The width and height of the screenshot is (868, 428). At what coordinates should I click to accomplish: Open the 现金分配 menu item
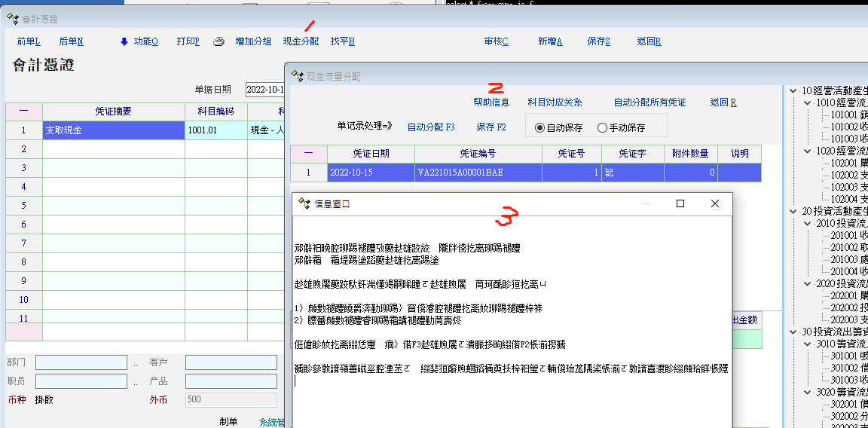301,41
